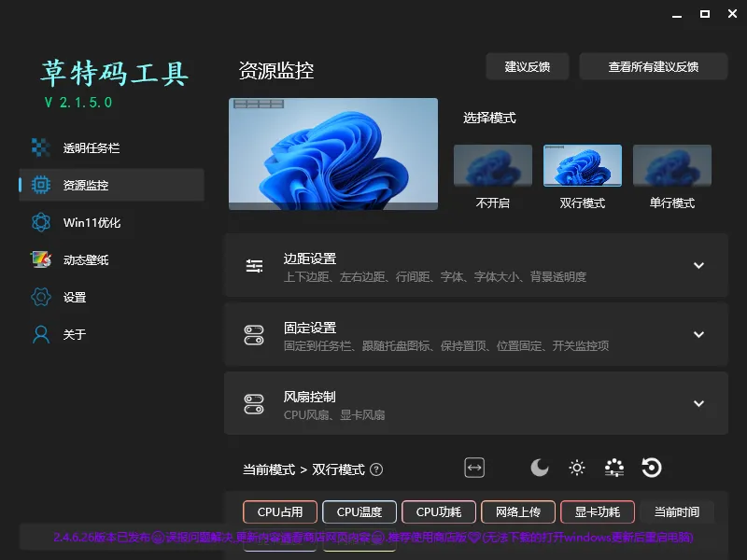The width and height of the screenshot is (747, 560).
Task: Maximize the window
Action: coord(705,14)
